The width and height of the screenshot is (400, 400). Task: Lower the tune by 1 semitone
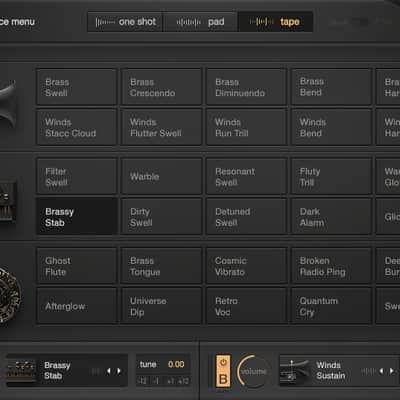coord(156,381)
